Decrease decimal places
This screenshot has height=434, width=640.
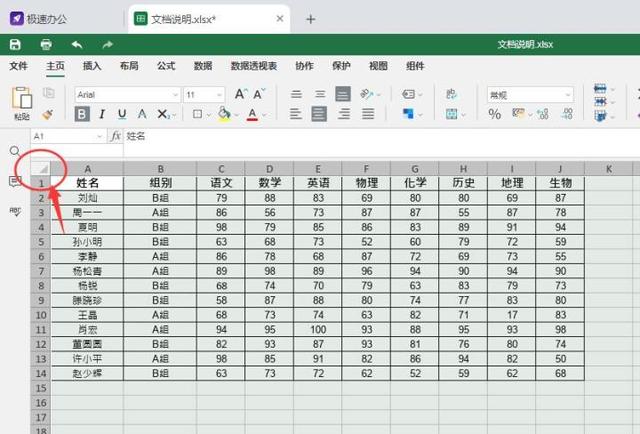(568, 114)
